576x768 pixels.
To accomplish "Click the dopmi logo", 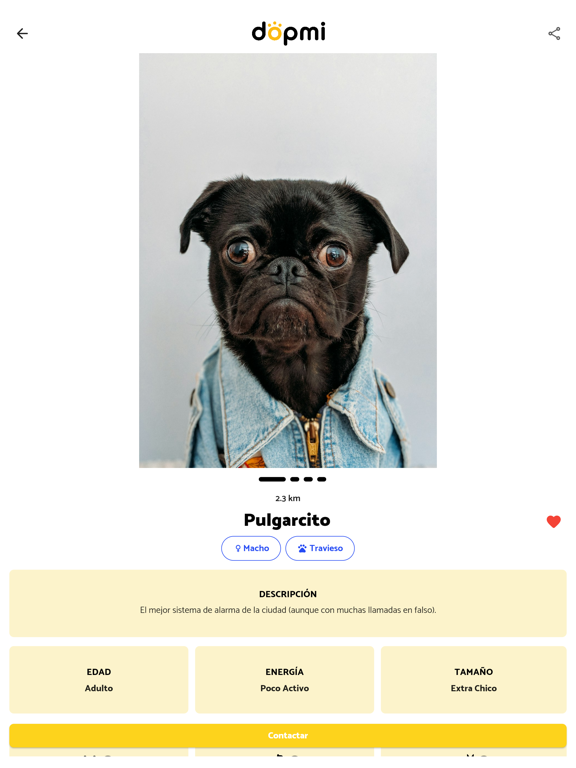I will coord(288,33).
